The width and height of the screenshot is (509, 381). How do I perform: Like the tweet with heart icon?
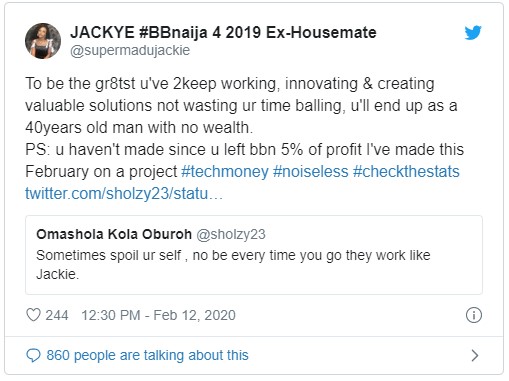pos(33,315)
